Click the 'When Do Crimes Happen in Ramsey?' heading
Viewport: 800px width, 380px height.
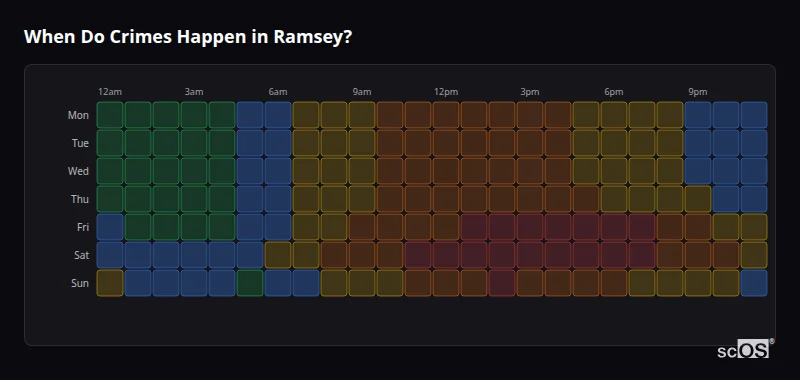pos(188,37)
